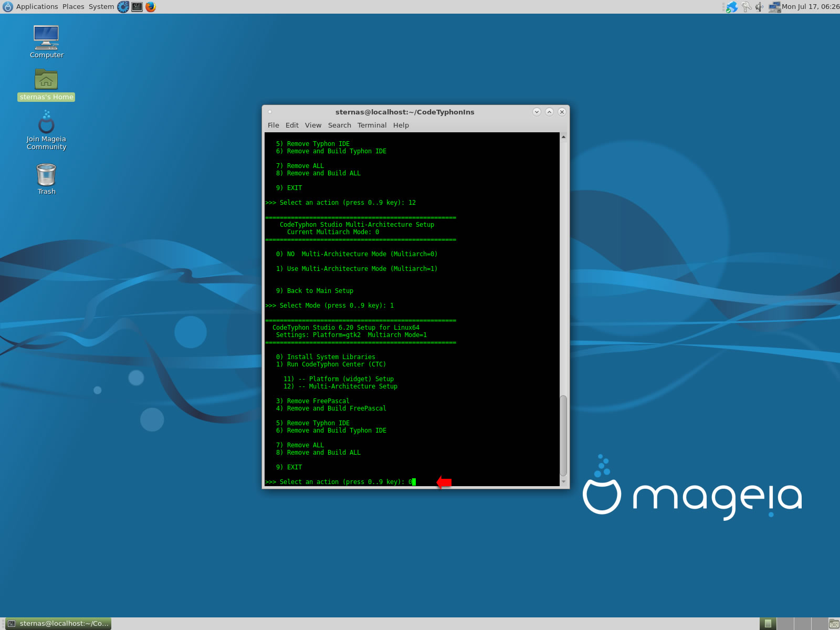Viewport: 840px width, 630px height.
Task: Click '11) -- Platform (widget) Setup' text
Action: point(339,379)
